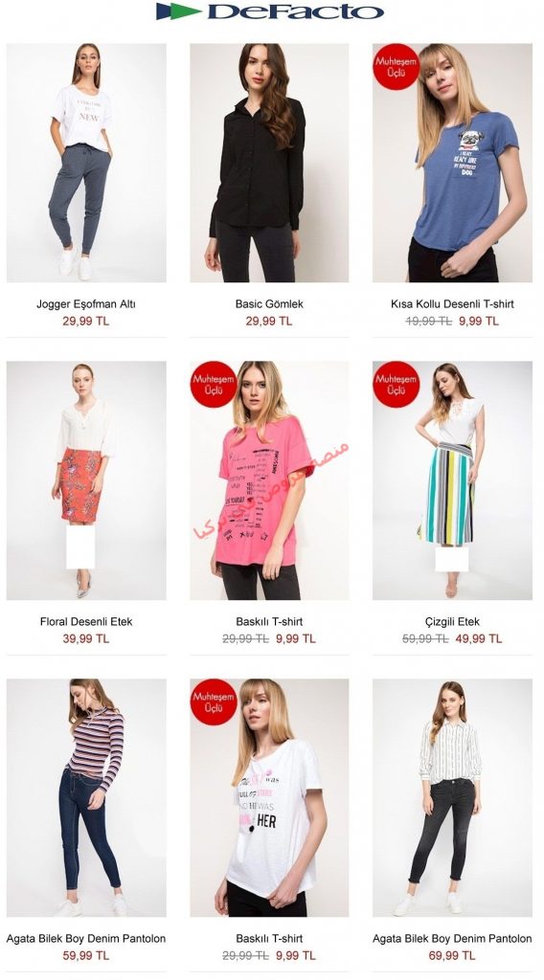Click the 39,99 TL floral skirt price
The height and width of the screenshot is (980, 544).
click(x=85, y=638)
